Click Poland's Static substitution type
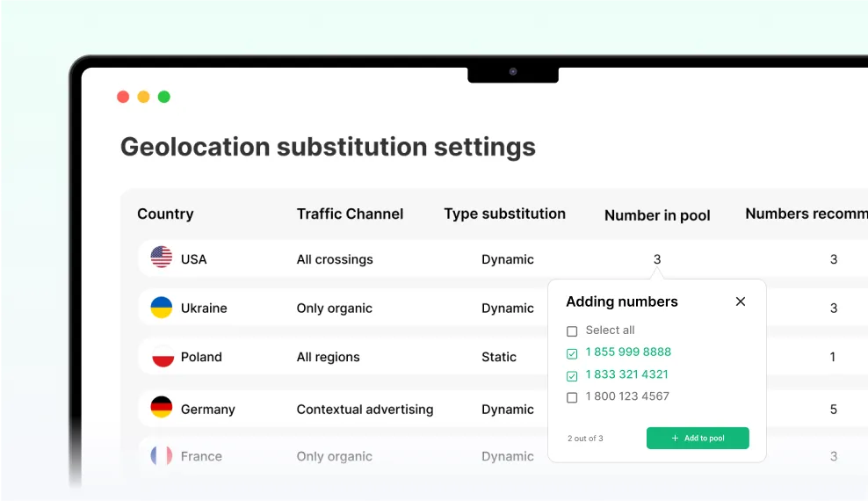 [x=499, y=357]
